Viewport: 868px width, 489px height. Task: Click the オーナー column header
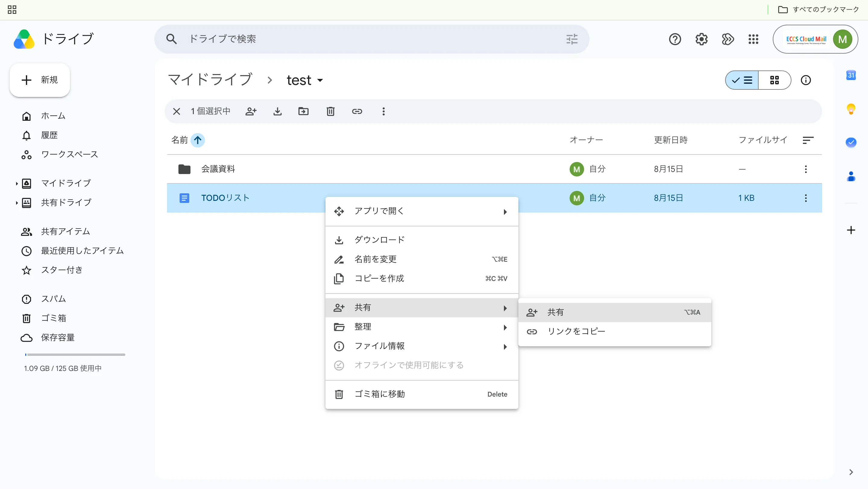click(x=586, y=140)
